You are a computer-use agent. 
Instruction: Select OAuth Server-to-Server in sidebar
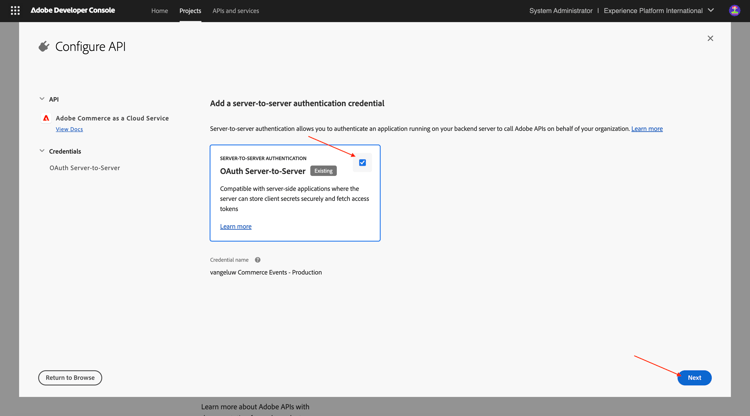click(x=85, y=168)
